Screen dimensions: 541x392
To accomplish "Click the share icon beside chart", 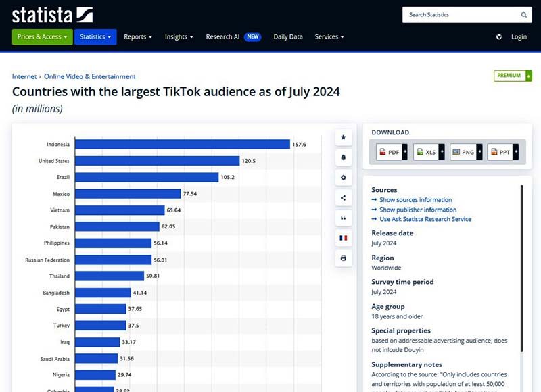I will tap(344, 198).
